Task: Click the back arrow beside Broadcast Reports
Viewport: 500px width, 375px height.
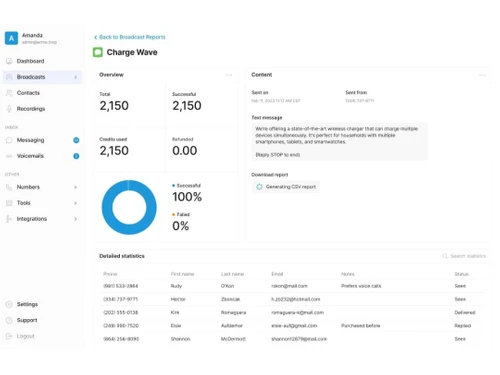Action: (x=96, y=37)
